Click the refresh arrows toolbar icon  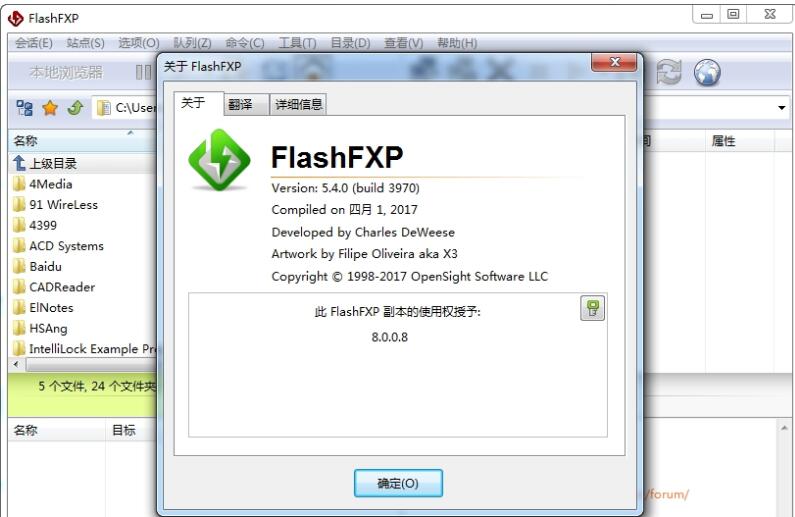point(669,72)
